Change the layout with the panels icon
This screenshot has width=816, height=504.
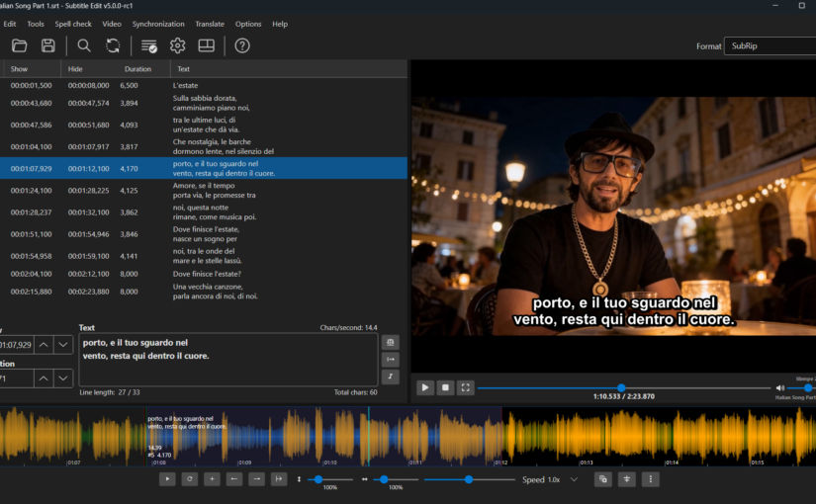[206, 45]
